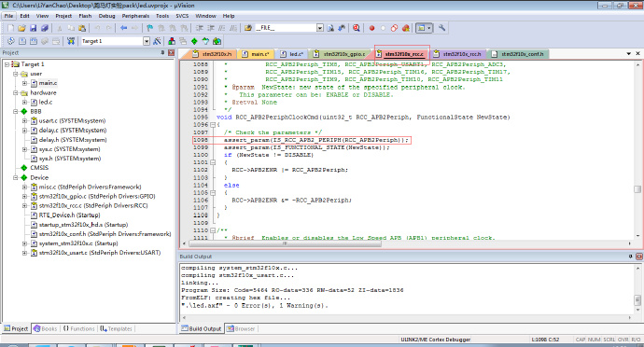Viewport: 644px width, 347px height.
Task: Fold the code block at line 1096
Action: coord(213,124)
